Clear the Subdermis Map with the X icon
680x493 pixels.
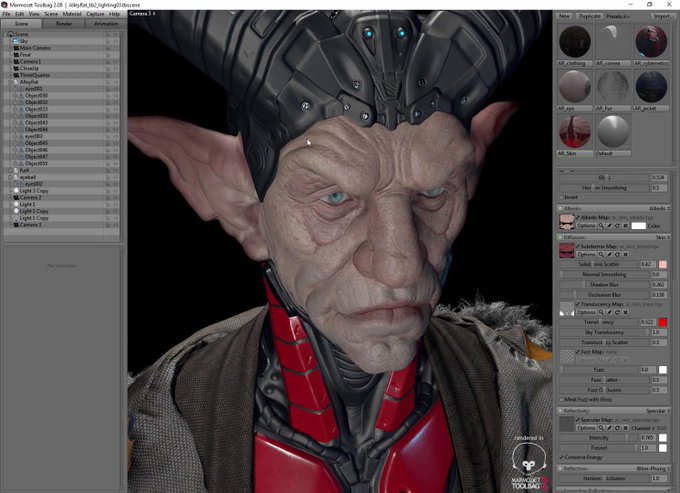[626, 255]
